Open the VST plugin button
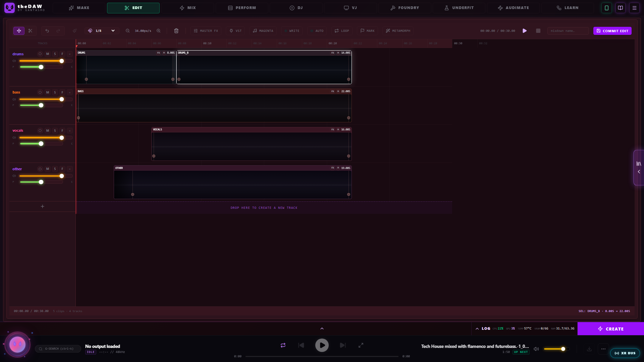644x362 pixels. pos(235,31)
